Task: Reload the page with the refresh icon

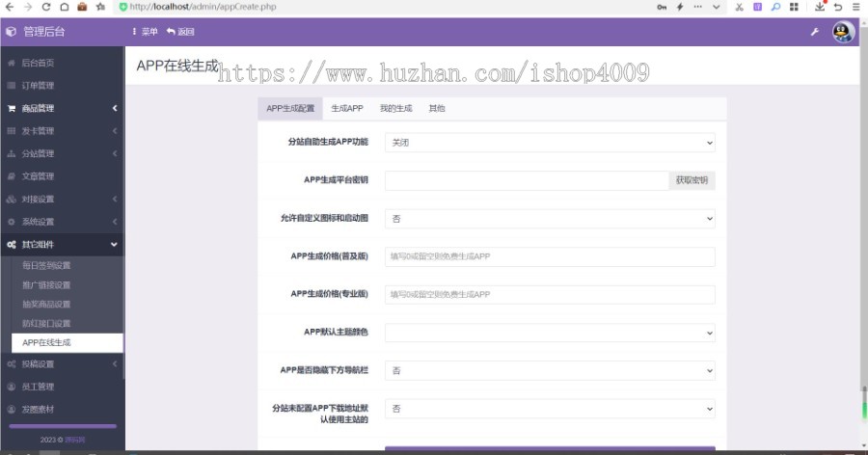Action: 46,7
